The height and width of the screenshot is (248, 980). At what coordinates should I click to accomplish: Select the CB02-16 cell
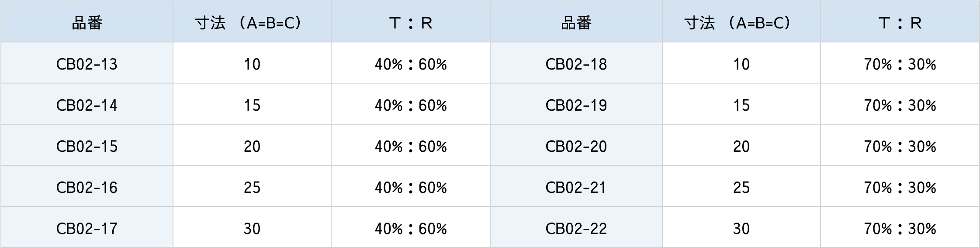click(x=87, y=188)
